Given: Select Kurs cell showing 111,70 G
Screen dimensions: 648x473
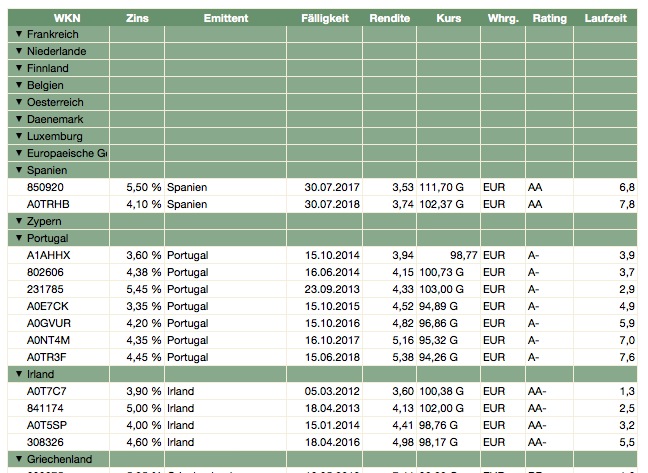Looking at the screenshot, I should pos(441,187).
